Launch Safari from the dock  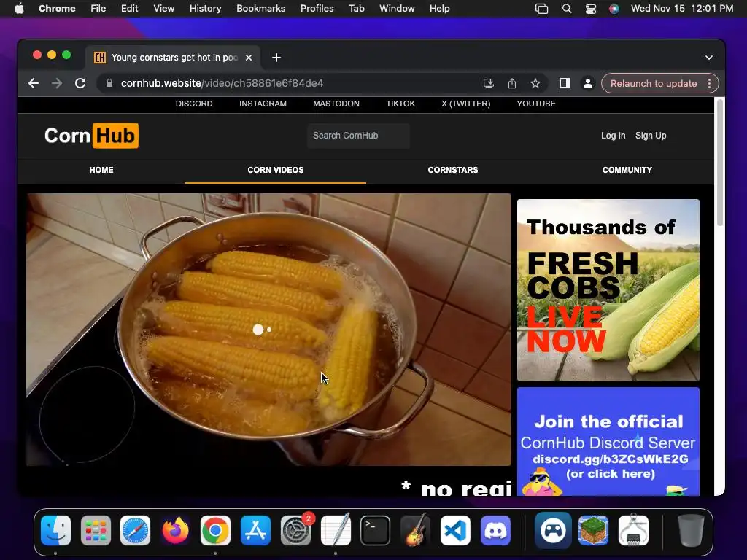click(135, 531)
